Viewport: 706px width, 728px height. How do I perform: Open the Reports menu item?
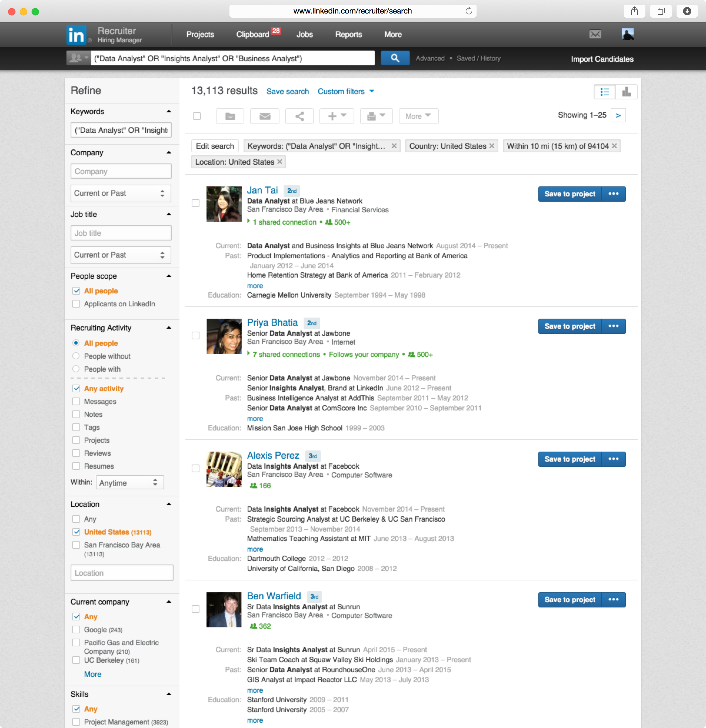348,34
